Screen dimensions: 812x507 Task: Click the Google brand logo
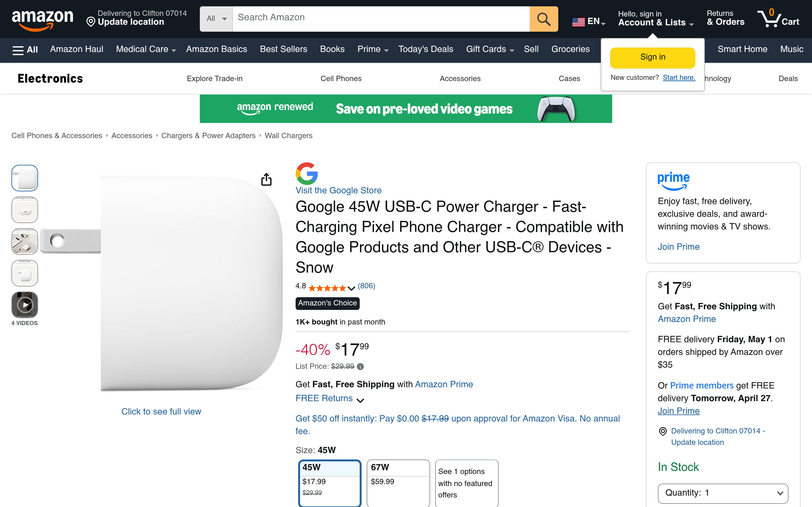pyautogui.click(x=306, y=173)
